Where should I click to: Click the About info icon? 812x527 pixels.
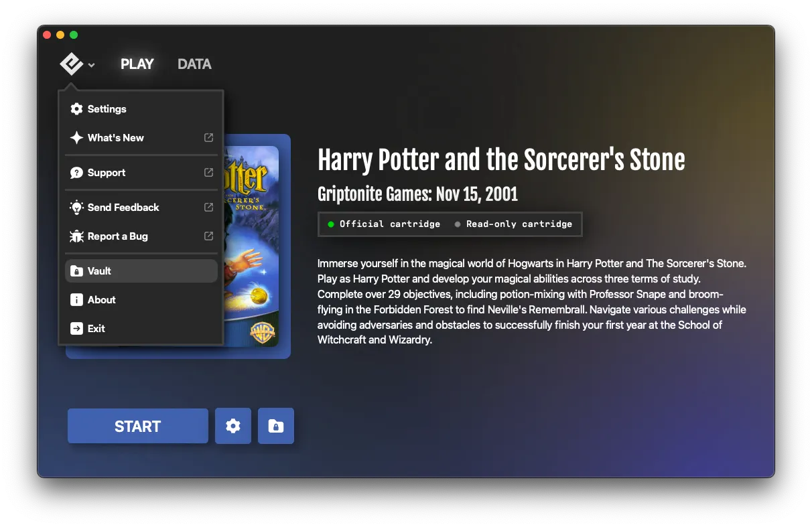click(x=76, y=300)
